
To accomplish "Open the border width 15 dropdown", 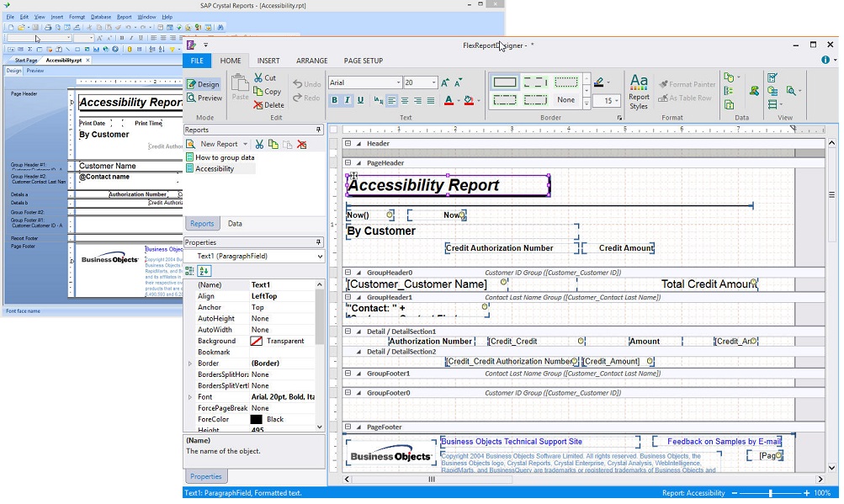I will [616, 100].
